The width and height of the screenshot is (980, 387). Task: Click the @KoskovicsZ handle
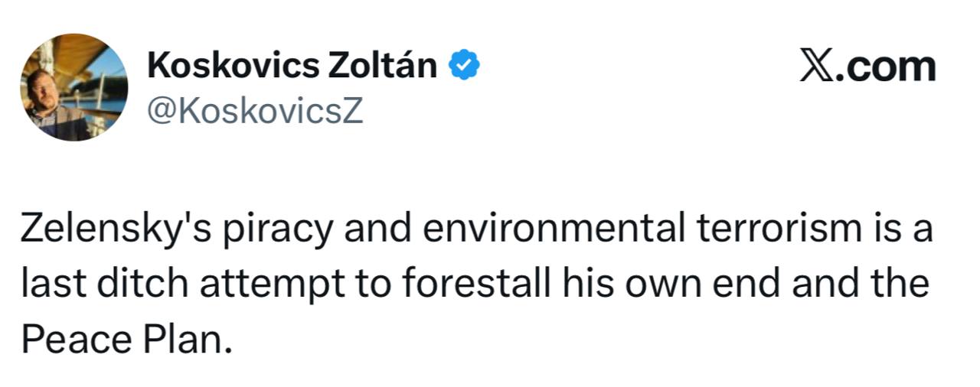(254, 112)
